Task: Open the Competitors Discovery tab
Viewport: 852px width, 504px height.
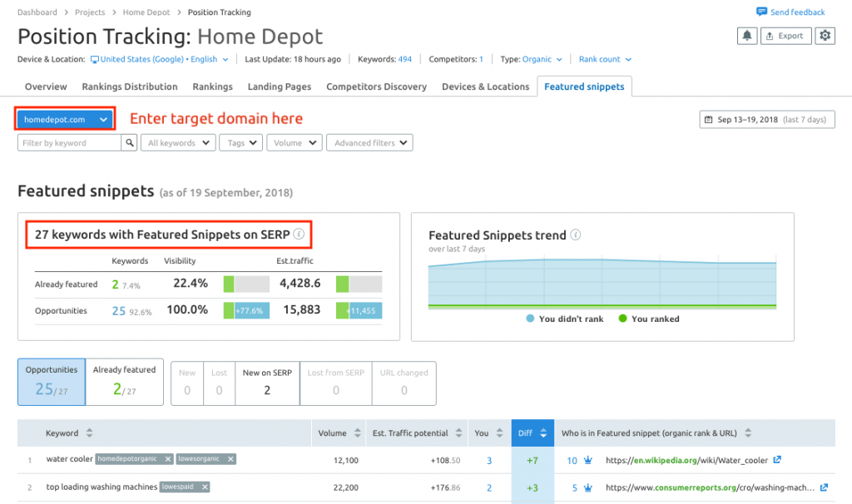Action: [376, 86]
